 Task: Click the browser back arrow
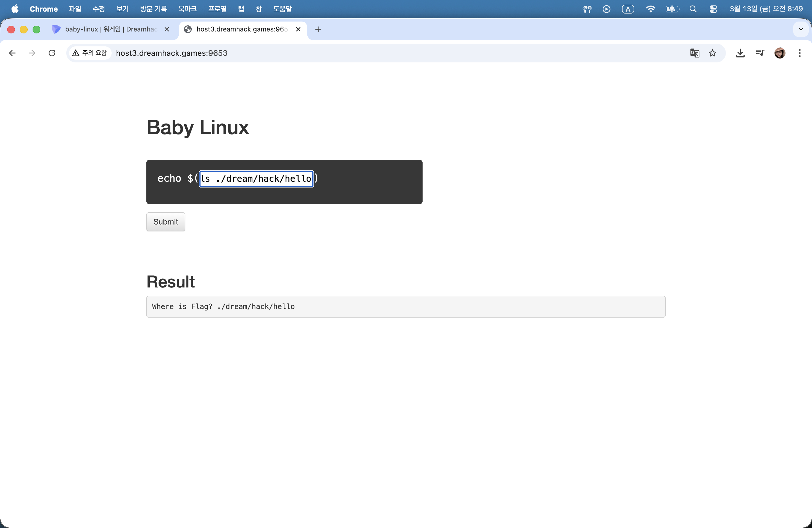click(12, 53)
